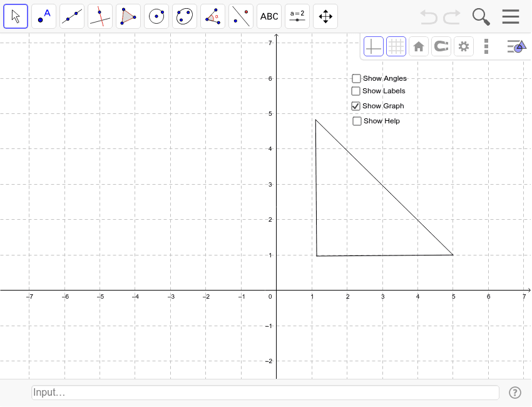This screenshot has width=532, height=407.
Task: Toggle the style bar views button
Action: point(516,46)
